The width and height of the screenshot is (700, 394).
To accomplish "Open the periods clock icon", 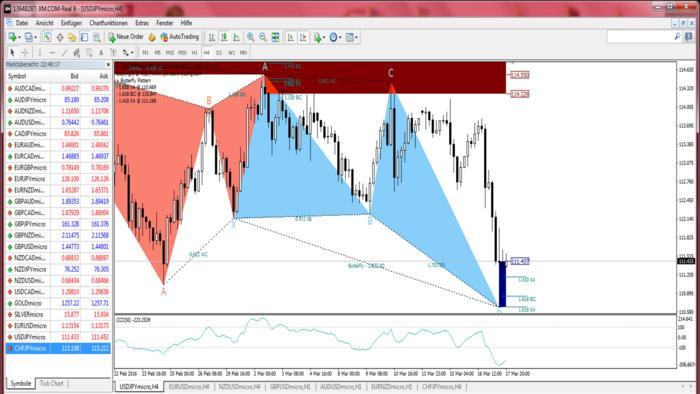I will [333, 37].
